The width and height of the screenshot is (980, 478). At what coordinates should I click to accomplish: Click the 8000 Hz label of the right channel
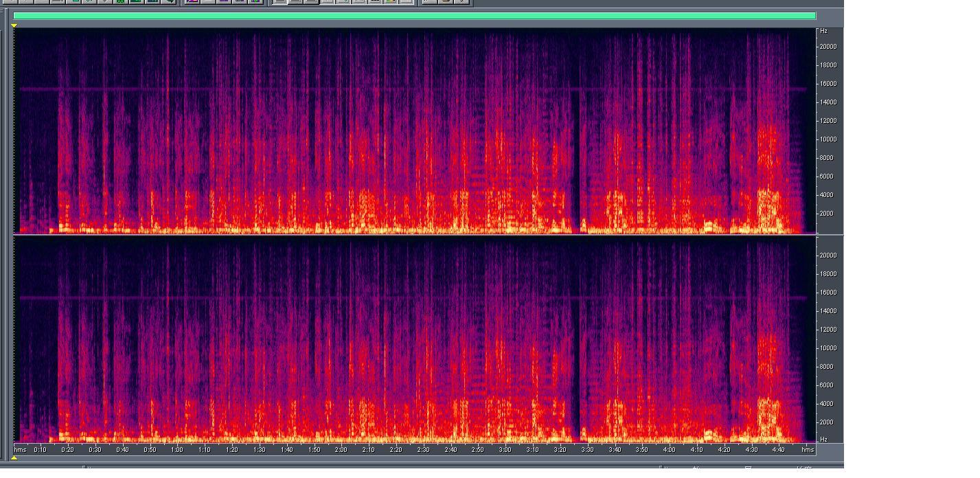point(828,367)
